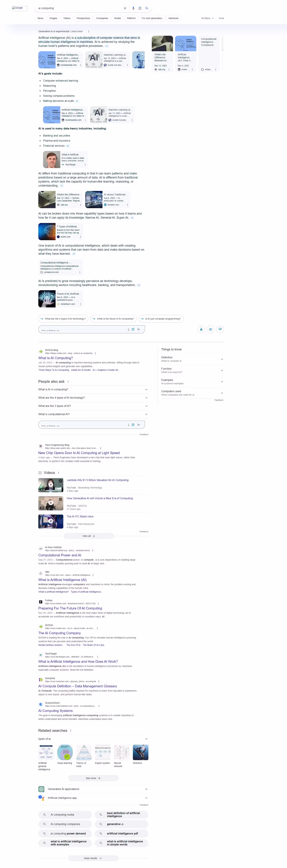Screen dimensions: 287x868
Task: Click the More results button
Action: coord(93,858)
